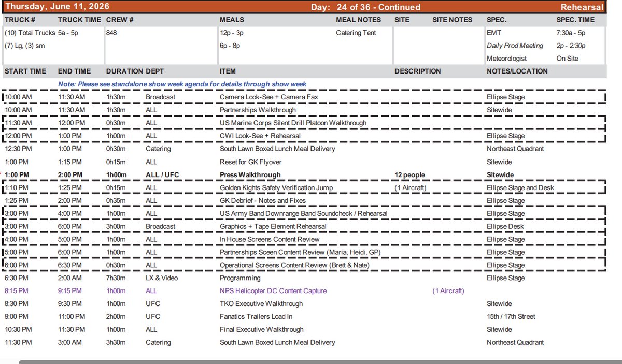This screenshot has width=622, height=364.
Task: Click the '2:00 AM' end time
Action: tap(70, 279)
